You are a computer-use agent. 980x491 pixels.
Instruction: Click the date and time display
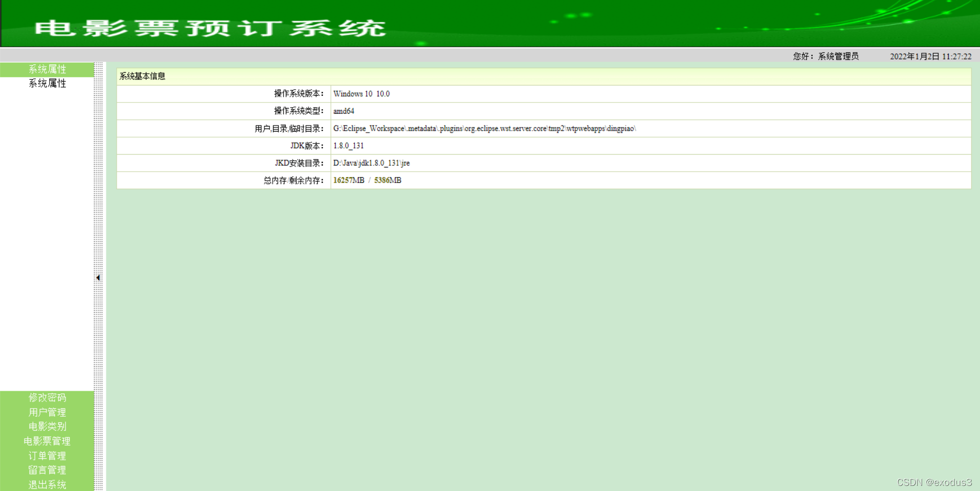(x=930, y=56)
